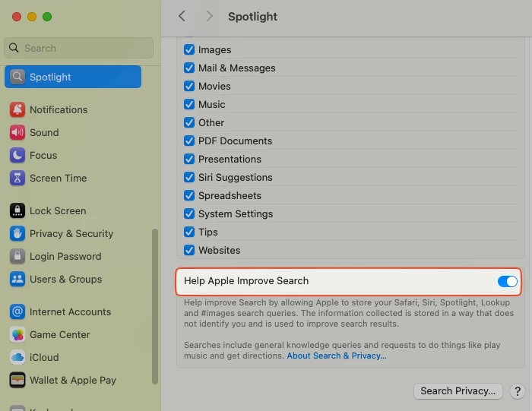Image resolution: width=532 pixels, height=411 pixels.
Task: Click the Login Password lock icon
Action: click(17, 256)
